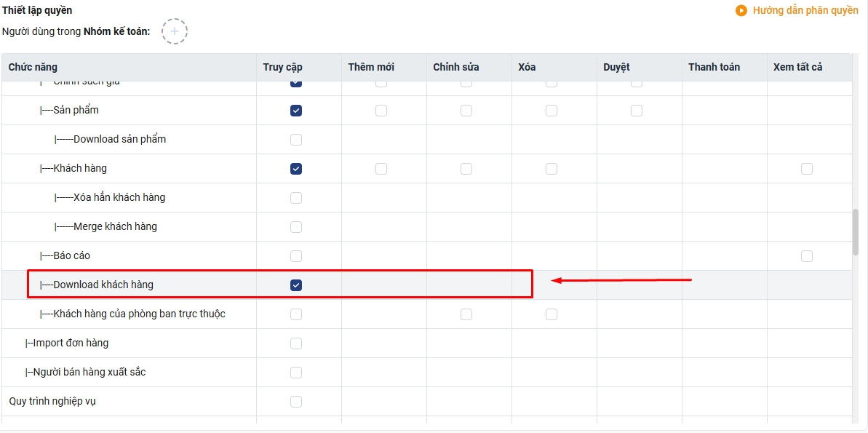
Task: Check Truy cập for Xóa hẳn khách hàng
Action: tap(296, 198)
